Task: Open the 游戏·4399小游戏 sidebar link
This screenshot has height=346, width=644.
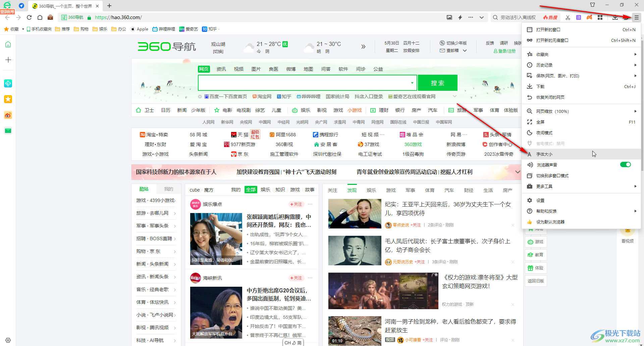Action: point(156,200)
